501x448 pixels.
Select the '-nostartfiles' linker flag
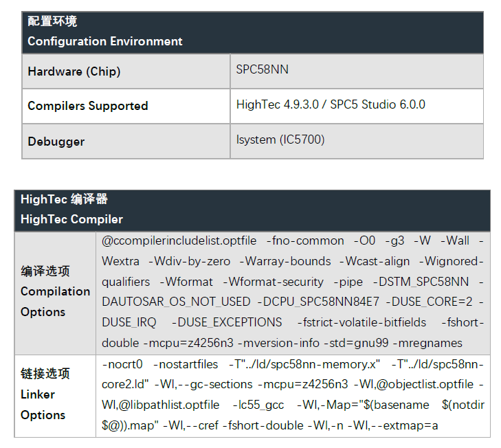[x=186, y=364]
